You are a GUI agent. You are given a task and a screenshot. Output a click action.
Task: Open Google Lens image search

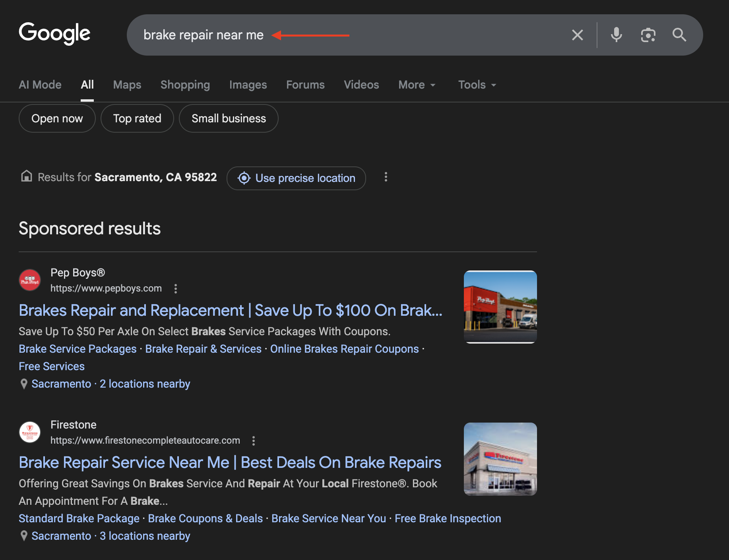[x=648, y=35]
